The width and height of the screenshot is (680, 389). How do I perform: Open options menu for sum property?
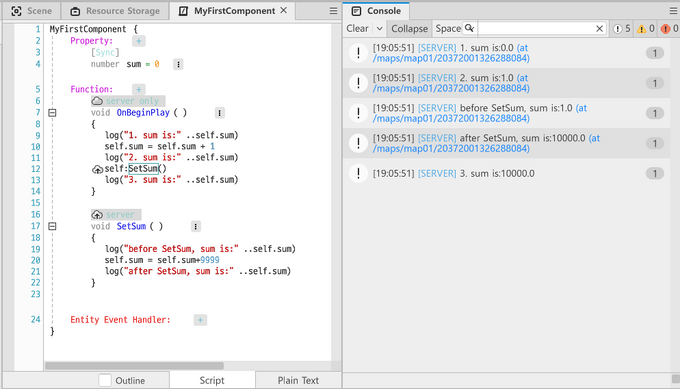point(178,64)
